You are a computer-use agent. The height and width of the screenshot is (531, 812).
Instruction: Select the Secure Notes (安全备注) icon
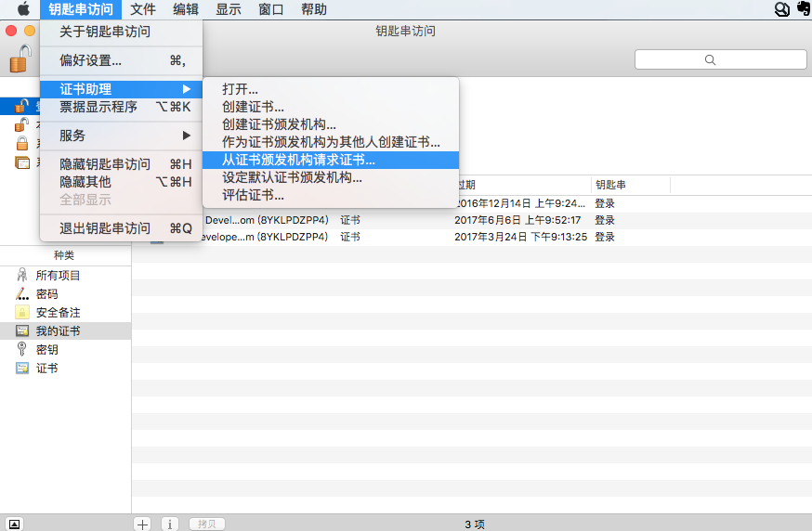tap(21, 312)
